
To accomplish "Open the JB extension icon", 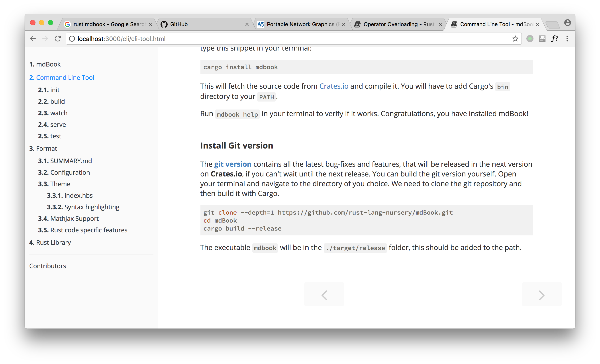I will [x=542, y=39].
